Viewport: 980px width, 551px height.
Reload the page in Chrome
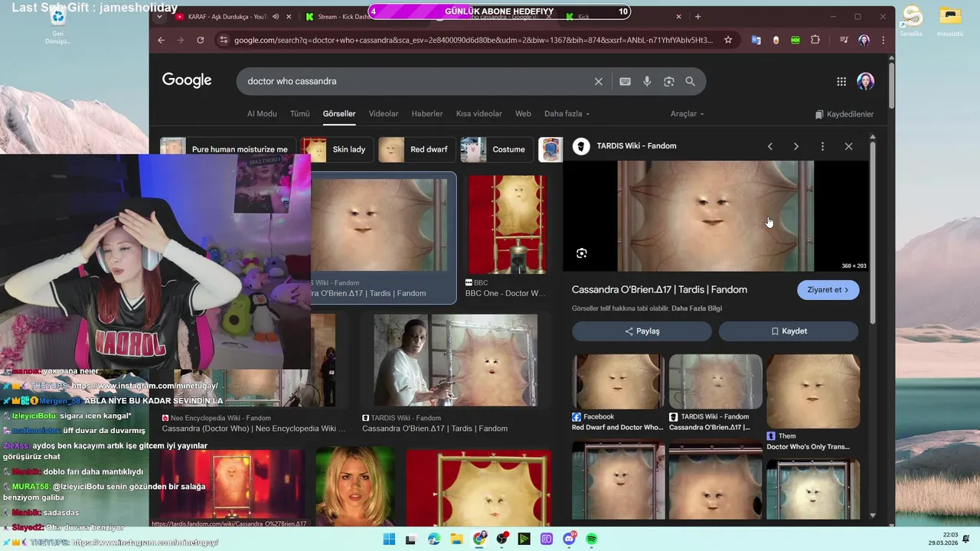coord(201,40)
